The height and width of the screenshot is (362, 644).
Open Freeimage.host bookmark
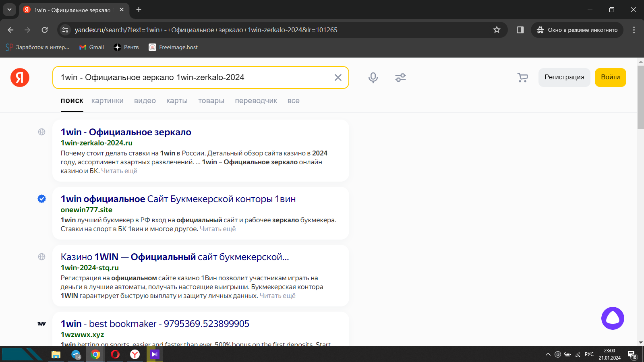coord(173,47)
